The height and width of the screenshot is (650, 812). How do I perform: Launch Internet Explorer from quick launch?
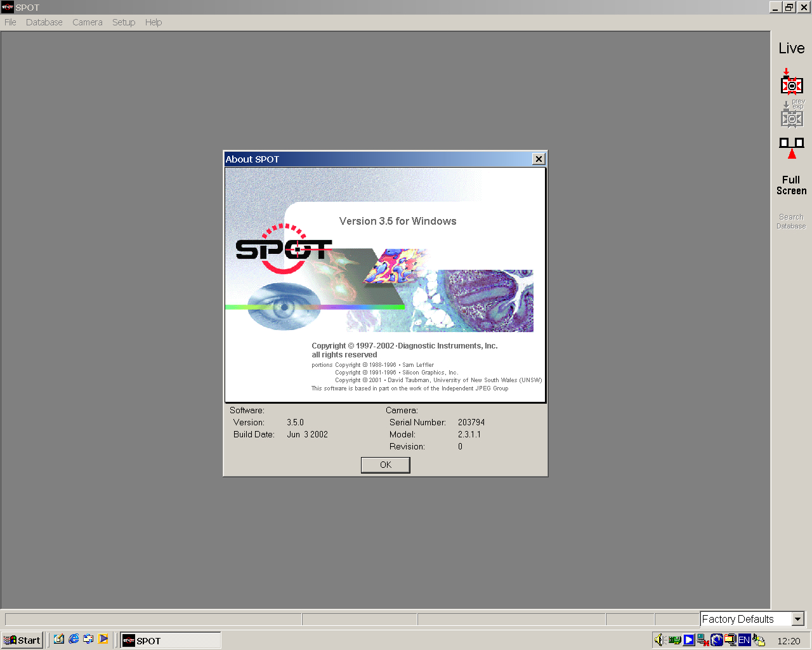coord(74,639)
